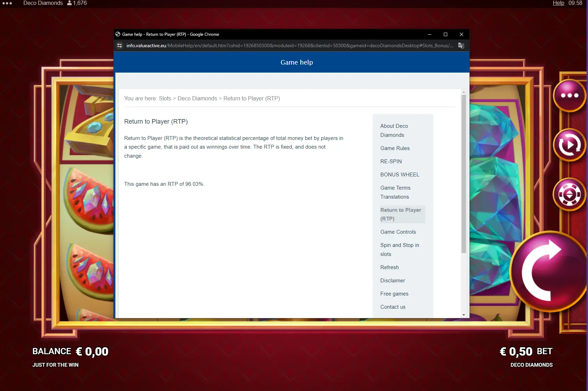Open the Contact us page

pos(393,307)
